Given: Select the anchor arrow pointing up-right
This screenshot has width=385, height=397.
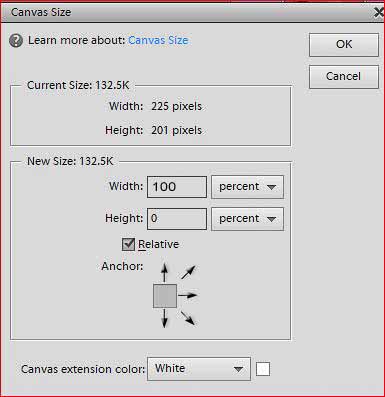Looking at the screenshot, I should pyautogui.click(x=188, y=272).
